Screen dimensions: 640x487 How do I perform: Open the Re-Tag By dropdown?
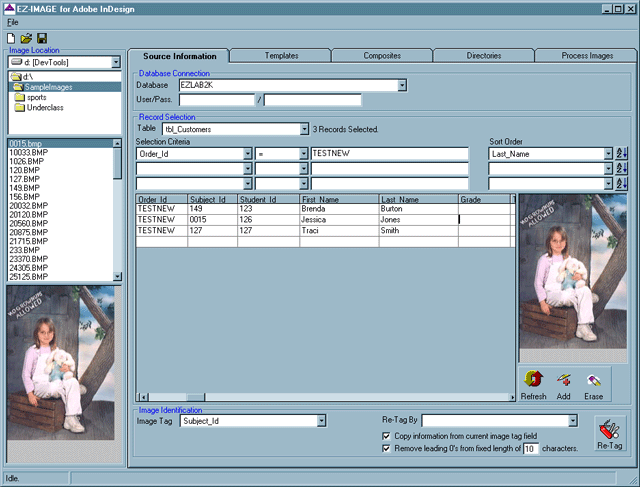pyautogui.click(x=573, y=420)
